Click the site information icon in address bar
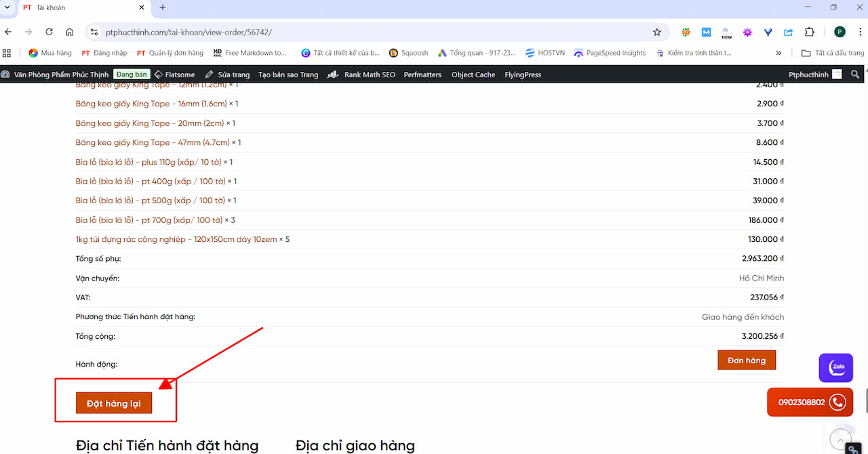 tap(94, 32)
